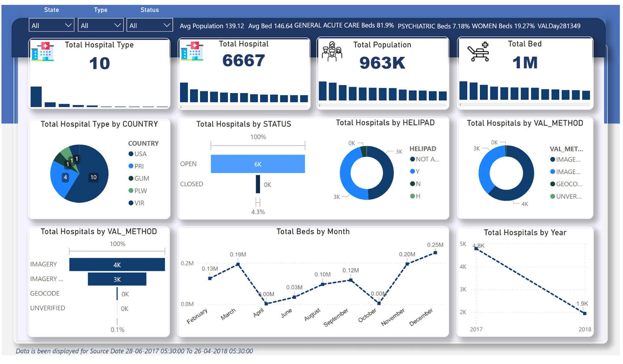The image size is (623, 364).
Task: Click Avg Population 139.12 text
Action: (x=212, y=26)
